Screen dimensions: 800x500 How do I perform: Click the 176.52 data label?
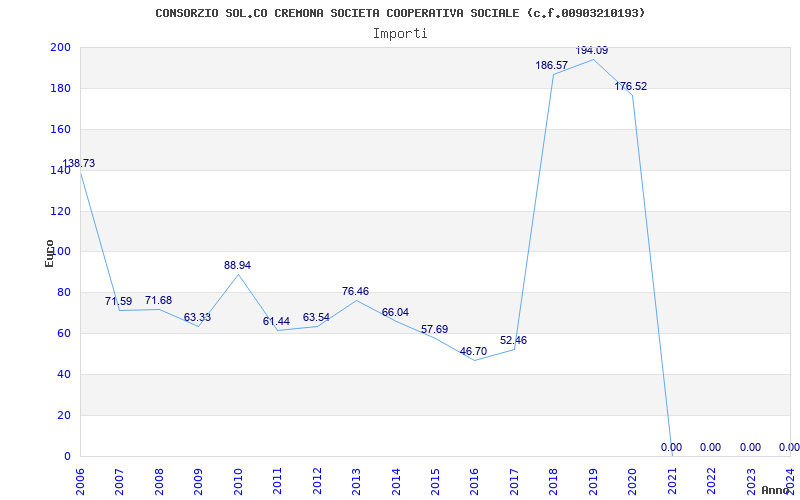[631, 87]
